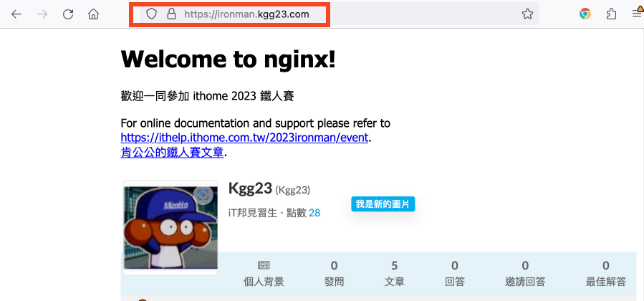Viewport: 644px width, 301px height.
Task: Click the image search icon on avatar
Action: [203, 195]
